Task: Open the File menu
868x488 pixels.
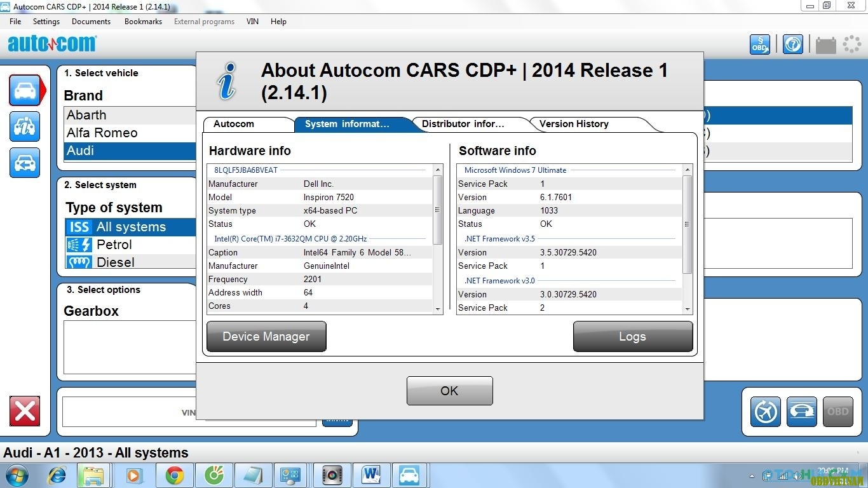Action: pos(15,22)
